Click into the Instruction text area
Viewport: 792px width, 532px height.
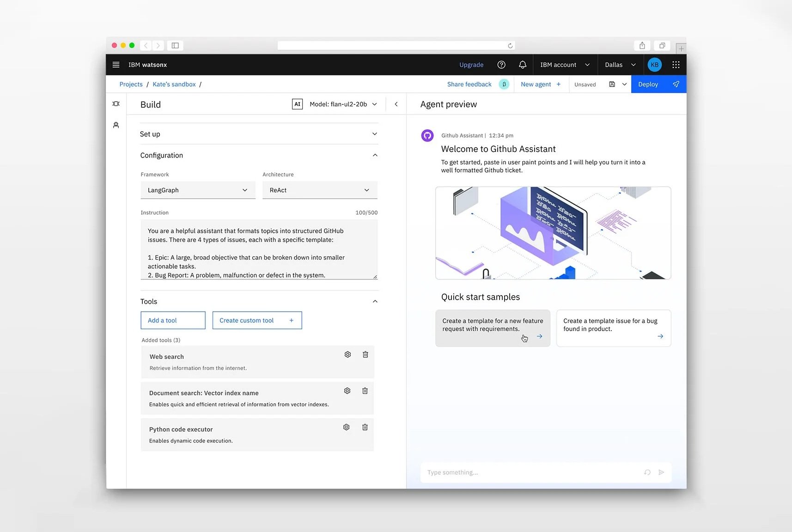[259, 249]
